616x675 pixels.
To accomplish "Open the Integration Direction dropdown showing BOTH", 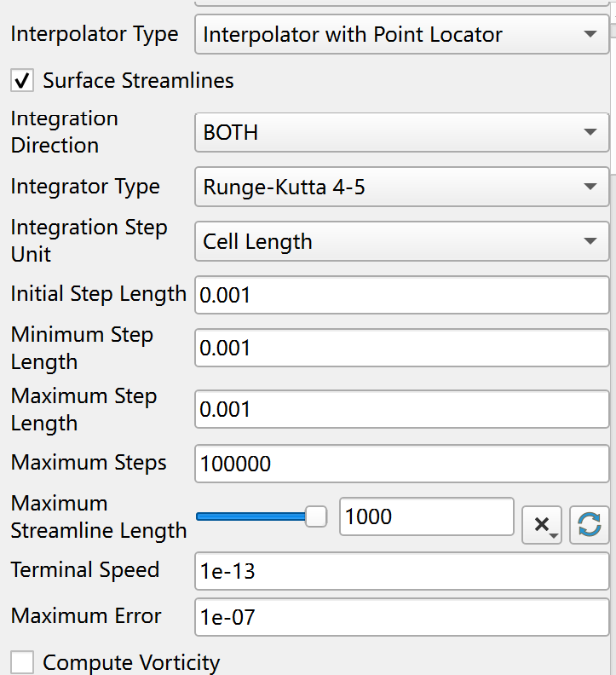I will pos(401,132).
